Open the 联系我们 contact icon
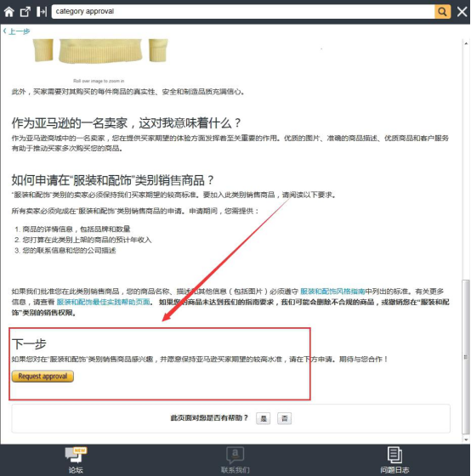Screen dimensions: 471x476 (x=235, y=460)
